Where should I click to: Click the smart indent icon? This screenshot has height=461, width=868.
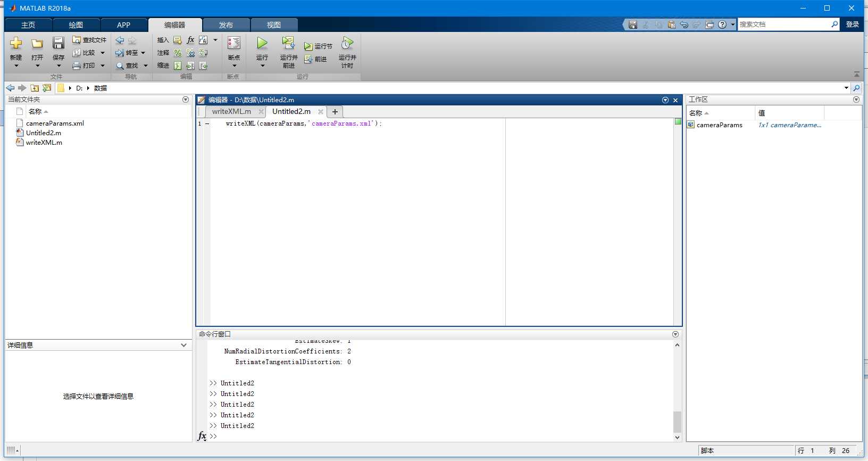[178, 65]
